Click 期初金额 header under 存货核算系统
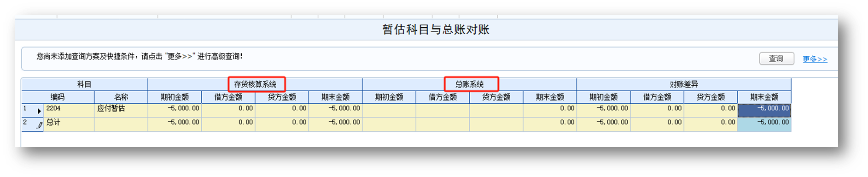Image resolution: width=868 pixels, height=177 pixels. pos(175,97)
